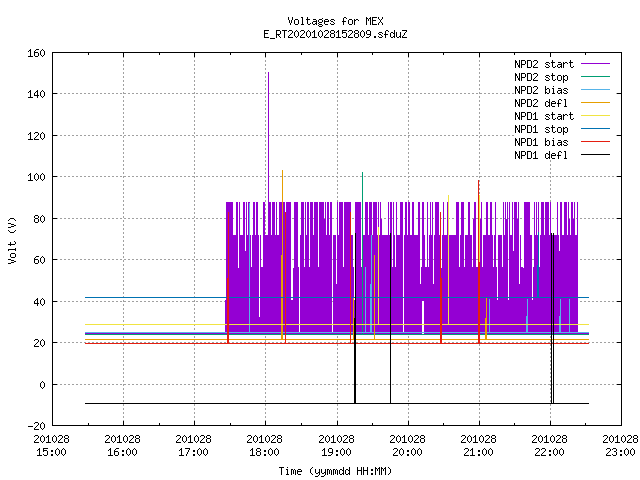640x480 pixels.
Task: Click the red NPD1 bias legend line
Action: tap(595, 142)
